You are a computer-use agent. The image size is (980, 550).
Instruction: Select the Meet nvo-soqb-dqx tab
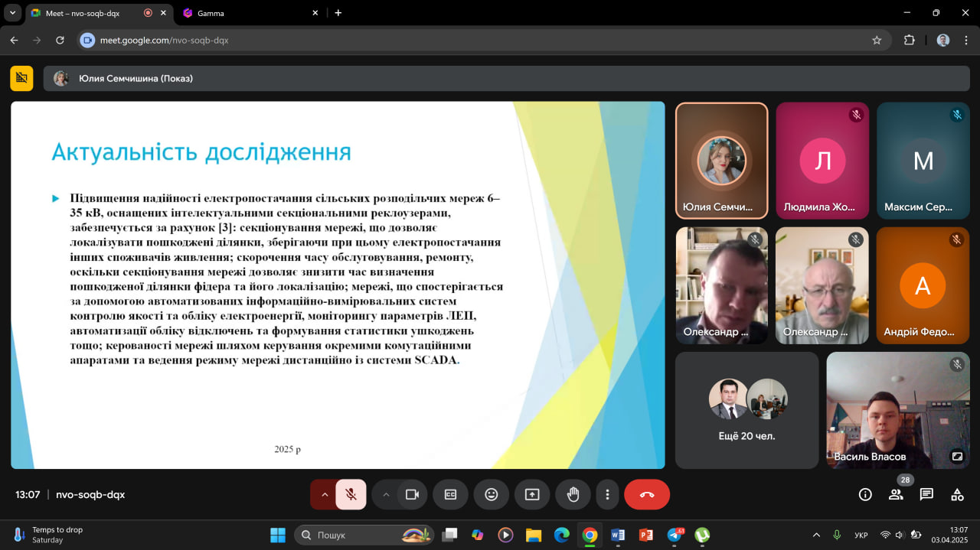click(x=84, y=13)
